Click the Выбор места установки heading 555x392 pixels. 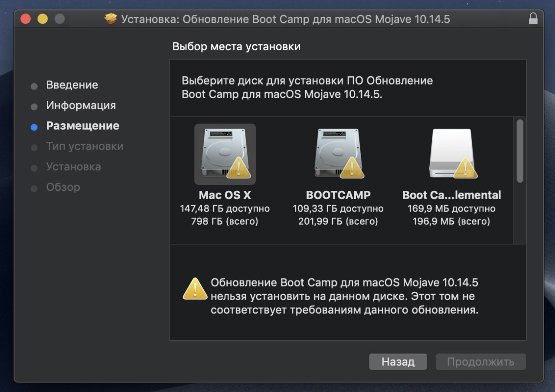(x=236, y=46)
